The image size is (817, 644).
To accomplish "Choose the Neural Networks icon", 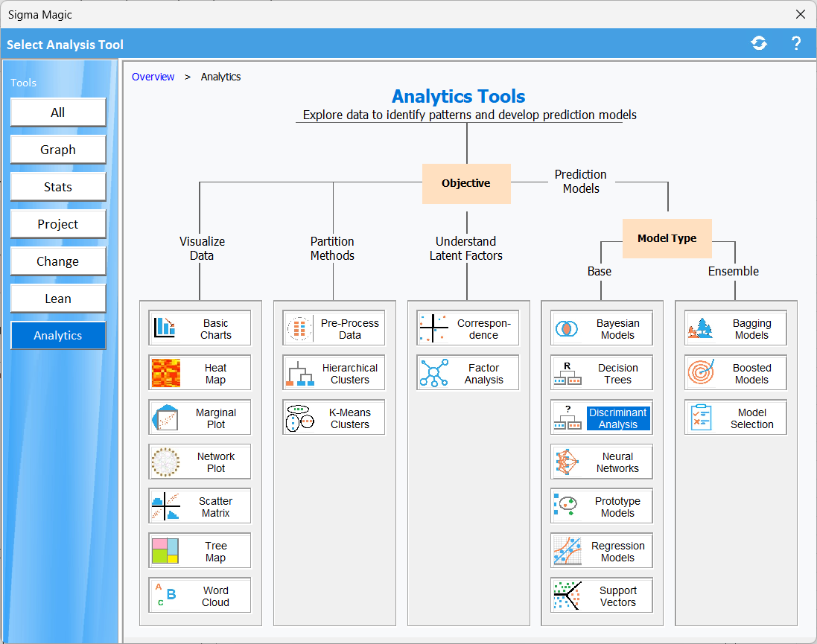I will click(x=568, y=462).
